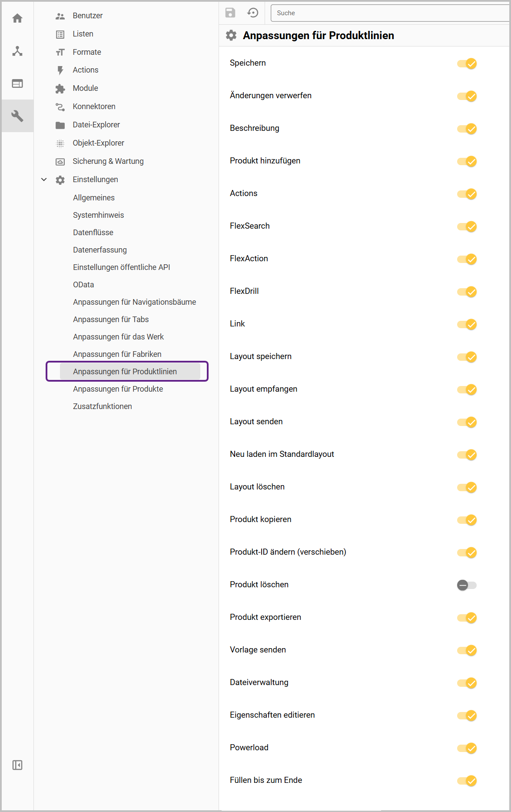
Task: Click the Konnektoren icon
Action: coord(60,106)
